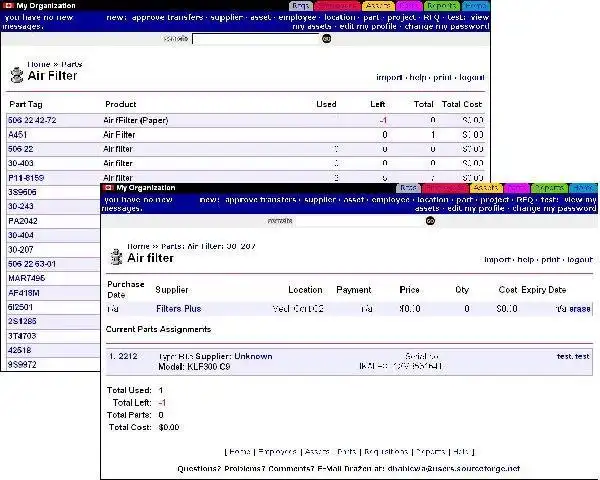Click the parts icon beside the front Air filter heading
Viewport: 600px width, 480px height.
[116, 257]
